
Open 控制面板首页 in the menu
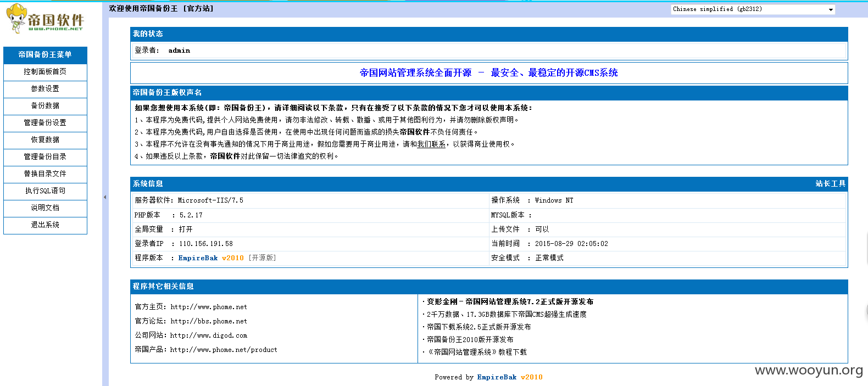point(45,72)
